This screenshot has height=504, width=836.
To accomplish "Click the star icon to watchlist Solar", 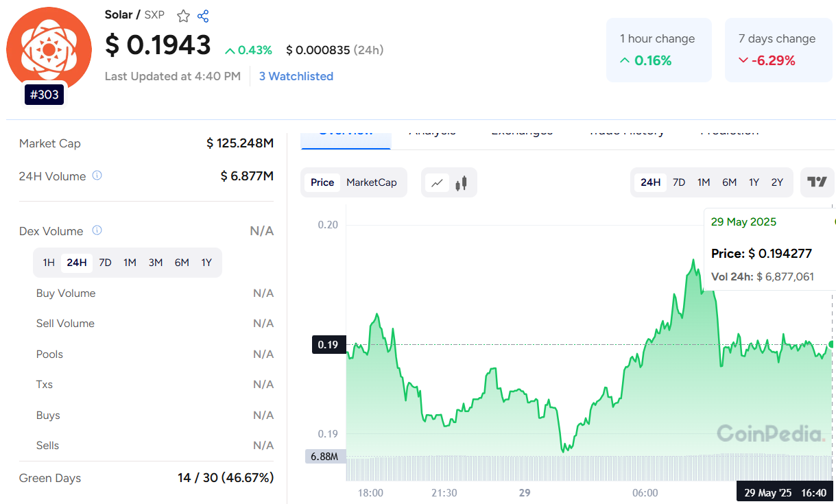I will coord(183,16).
